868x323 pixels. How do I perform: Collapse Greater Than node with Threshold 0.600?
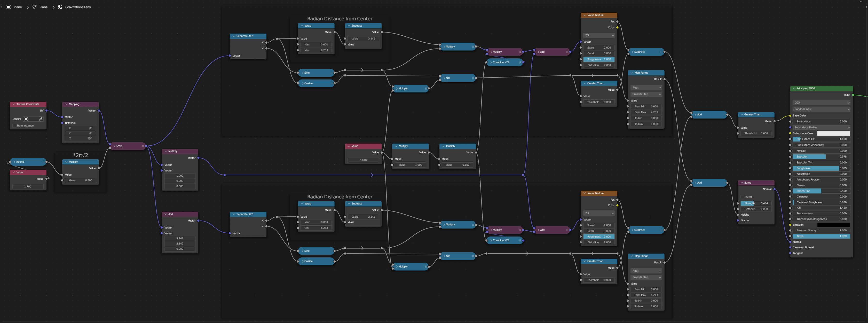pos(742,115)
